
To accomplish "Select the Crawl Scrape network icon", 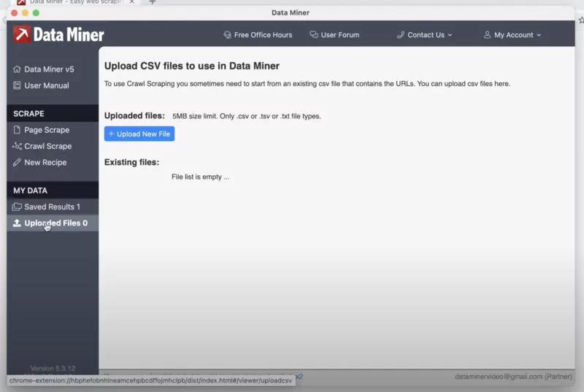I will pos(17,146).
